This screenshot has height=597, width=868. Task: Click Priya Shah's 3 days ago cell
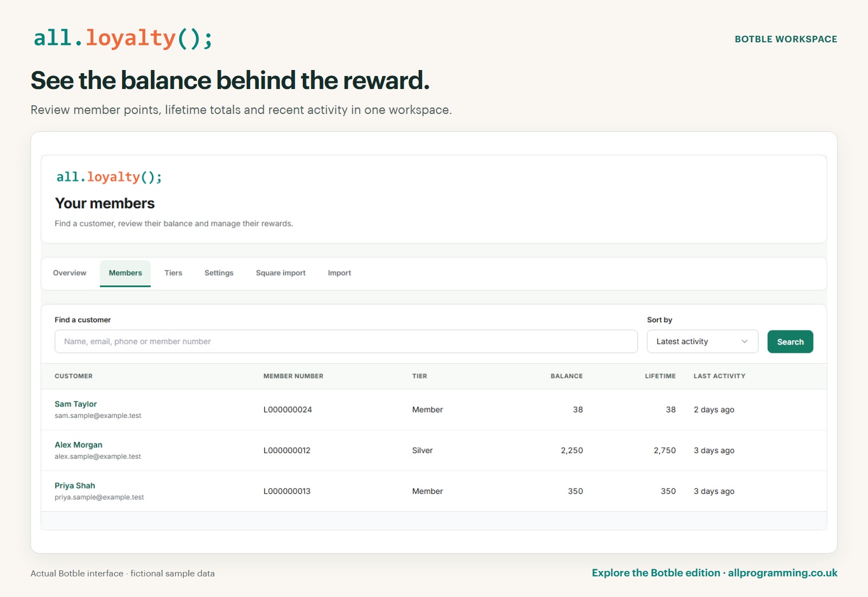click(714, 491)
